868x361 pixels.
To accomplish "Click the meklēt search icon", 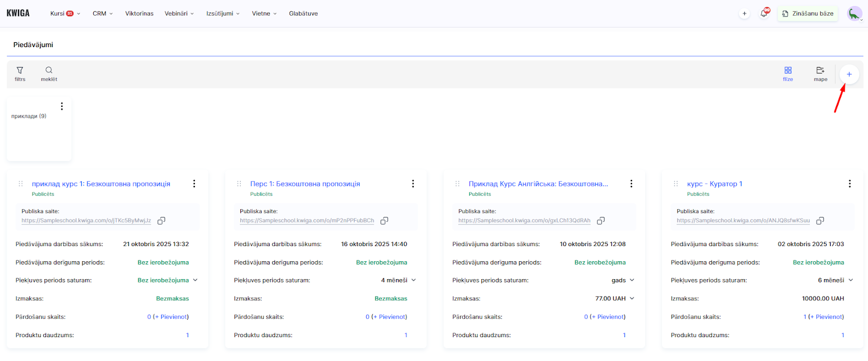I will click(49, 74).
